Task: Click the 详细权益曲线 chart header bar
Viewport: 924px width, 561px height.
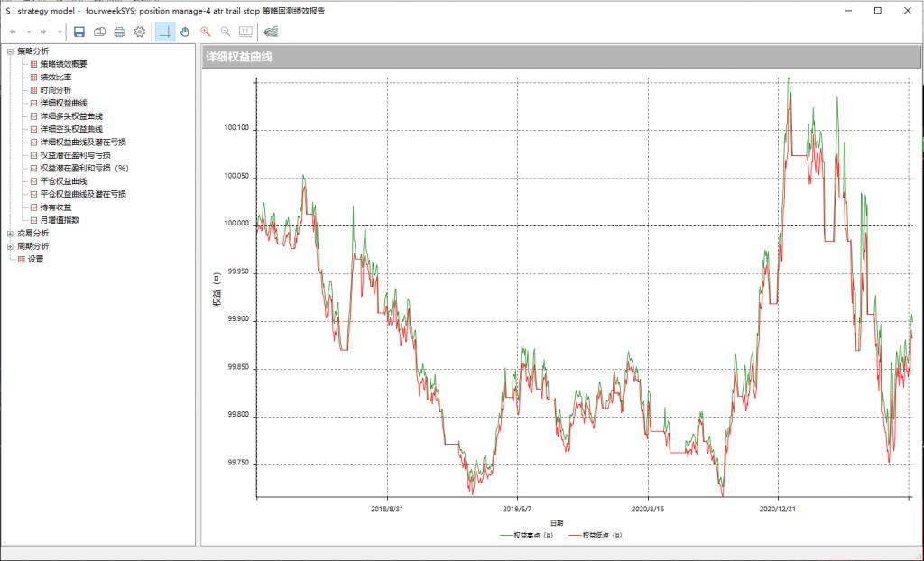Action: (x=561, y=57)
